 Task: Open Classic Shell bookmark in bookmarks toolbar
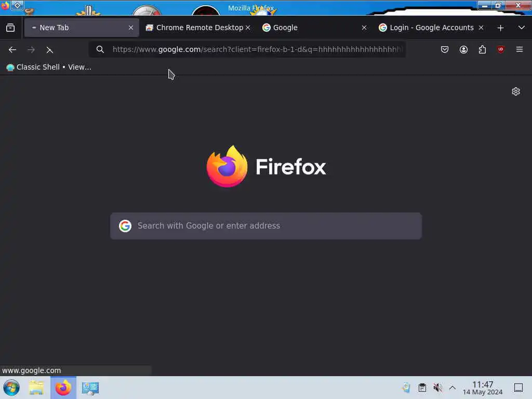pyautogui.click(x=48, y=67)
